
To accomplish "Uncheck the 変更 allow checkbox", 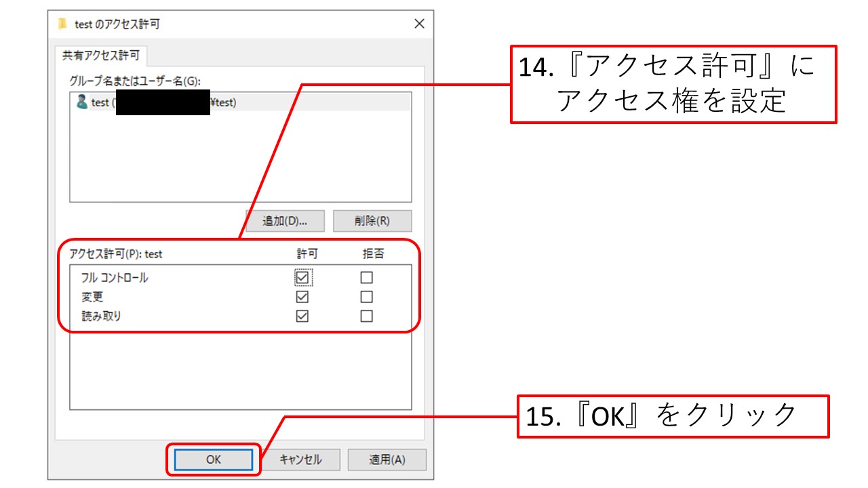I will tap(302, 297).
